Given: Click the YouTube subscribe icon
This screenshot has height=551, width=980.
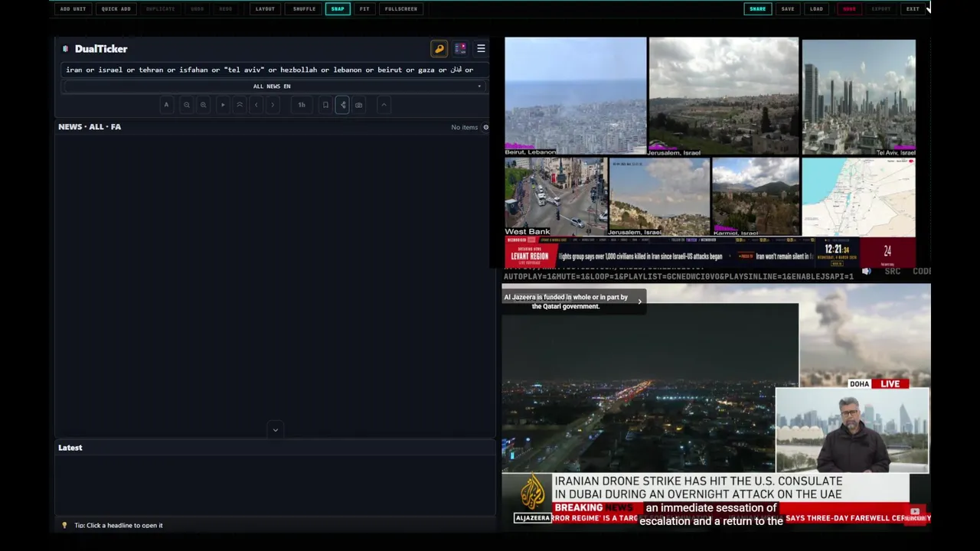Looking at the screenshot, I should [x=915, y=514].
